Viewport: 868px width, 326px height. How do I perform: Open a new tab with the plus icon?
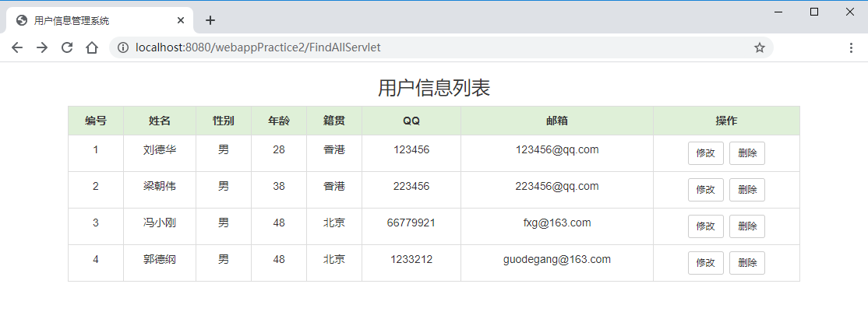[x=210, y=20]
